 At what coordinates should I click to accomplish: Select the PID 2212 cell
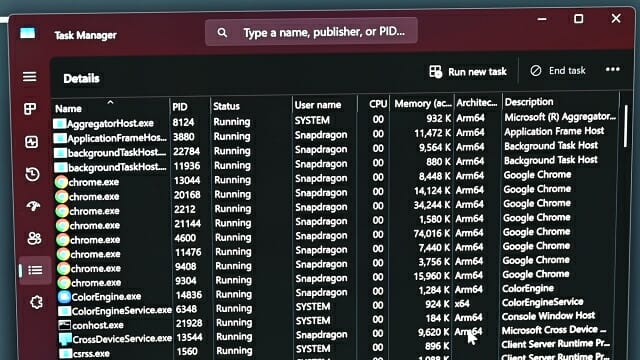pos(185,209)
